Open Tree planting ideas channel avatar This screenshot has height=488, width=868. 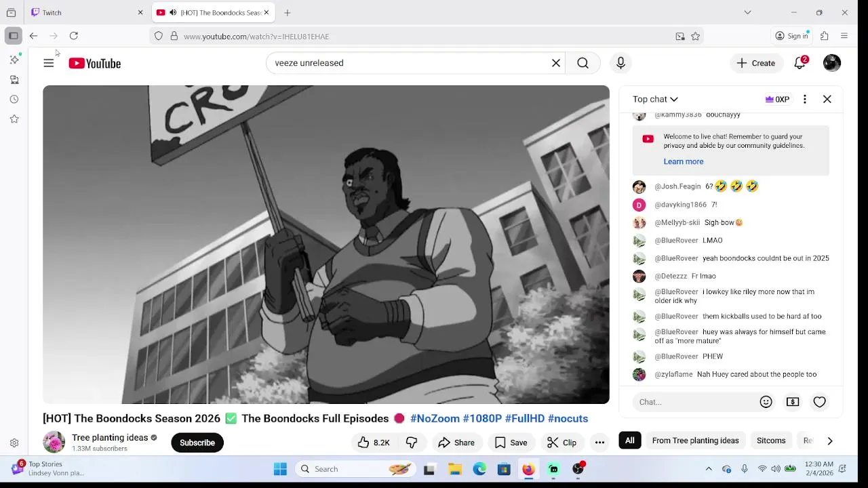point(54,442)
